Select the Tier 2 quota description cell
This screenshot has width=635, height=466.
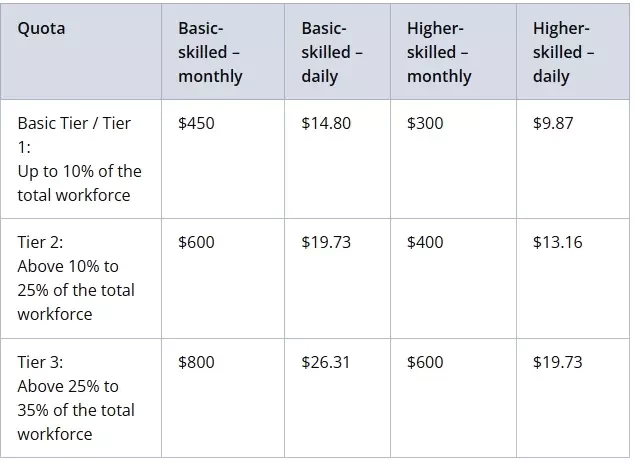[81, 278]
